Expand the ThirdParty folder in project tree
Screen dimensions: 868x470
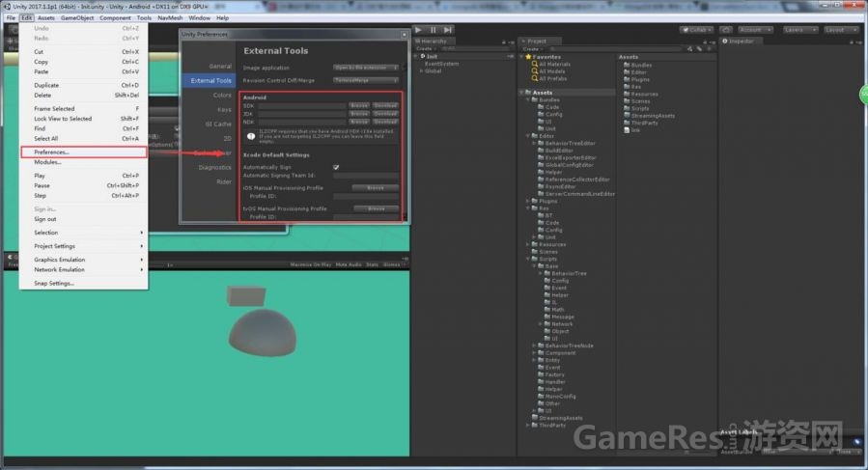tap(528, 426)
